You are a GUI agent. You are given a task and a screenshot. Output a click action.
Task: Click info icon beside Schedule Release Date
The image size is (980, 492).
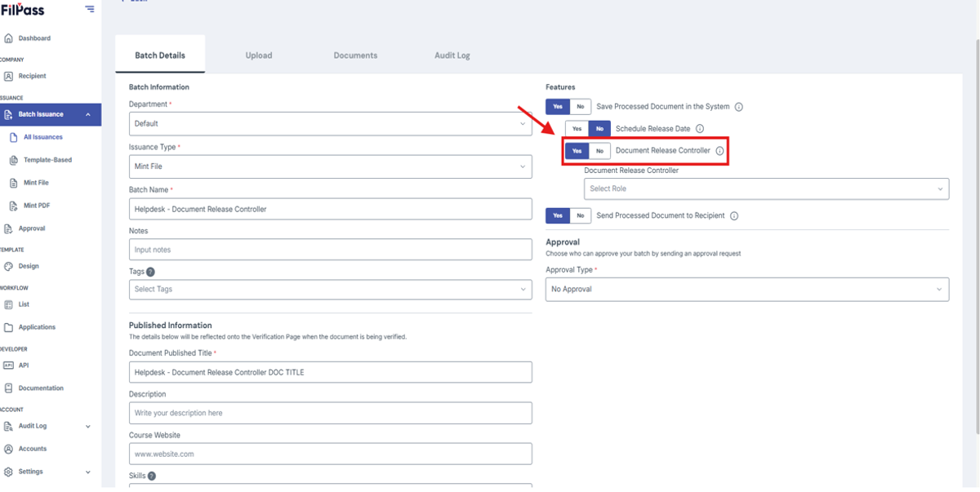pyautogui.click(x=700, y=129)
